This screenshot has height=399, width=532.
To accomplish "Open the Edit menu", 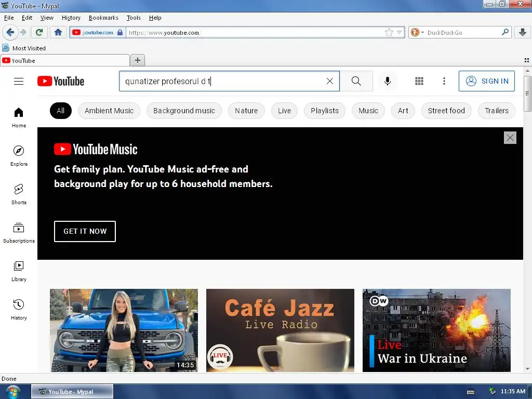I will 27,18.
